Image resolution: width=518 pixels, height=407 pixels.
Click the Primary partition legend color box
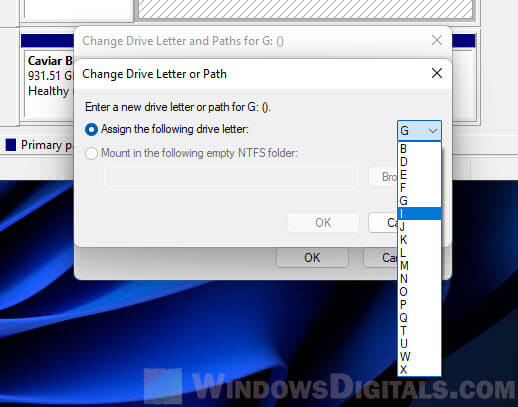point(11,145)
